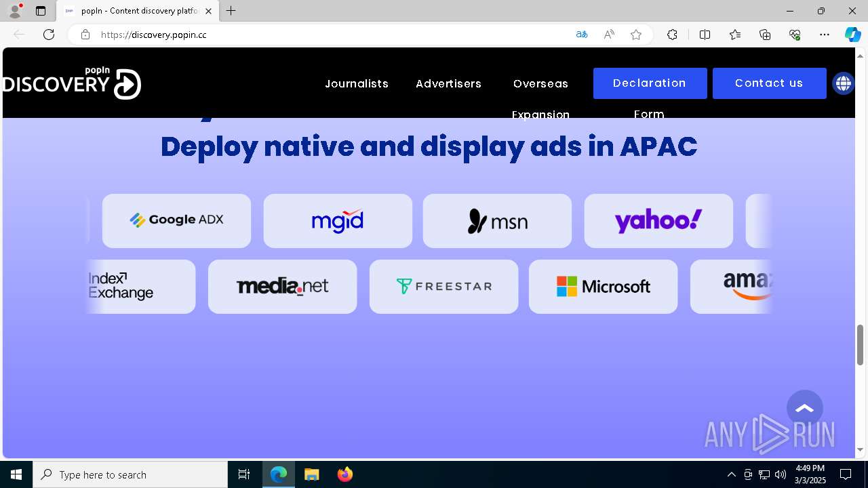Open the Advertisers menu item
This screenshot has height=488, width=868.
click(448, 83)
